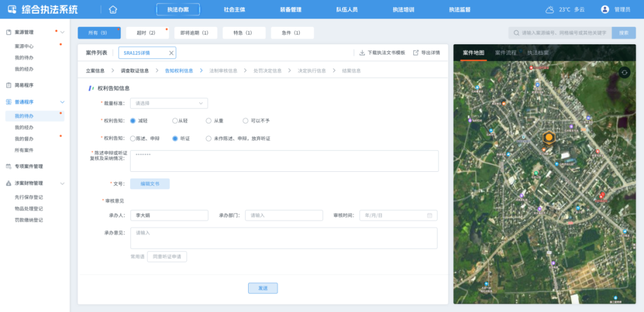Open the 裁量标准 dropdown
Viewport: 644px width, 312px height.
point(169,103)
